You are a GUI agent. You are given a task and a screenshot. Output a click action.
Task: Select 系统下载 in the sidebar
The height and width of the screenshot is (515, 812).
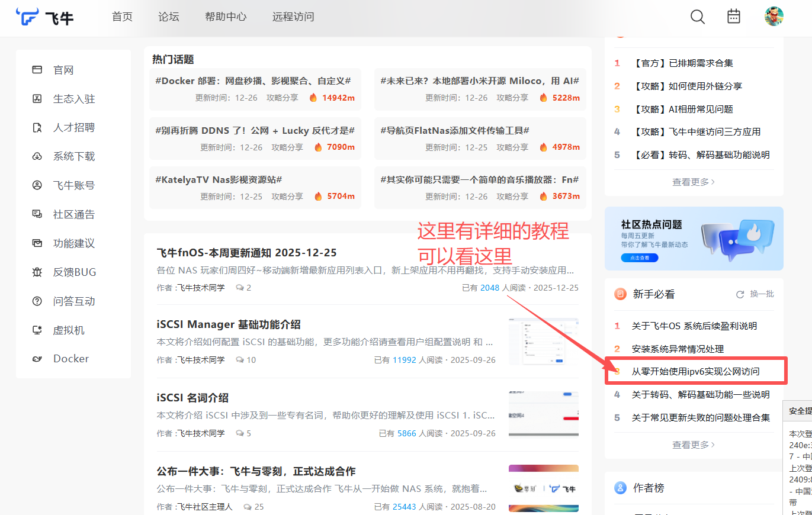pyautogui.click(x=74, y=156)
